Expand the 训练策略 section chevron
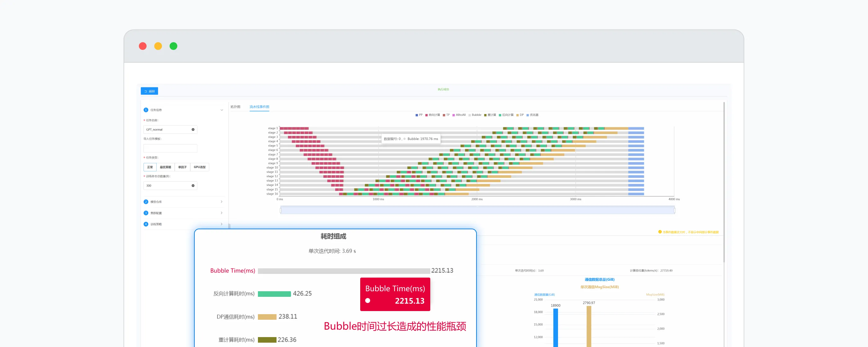The image size is (868, 347). point(221,224)
